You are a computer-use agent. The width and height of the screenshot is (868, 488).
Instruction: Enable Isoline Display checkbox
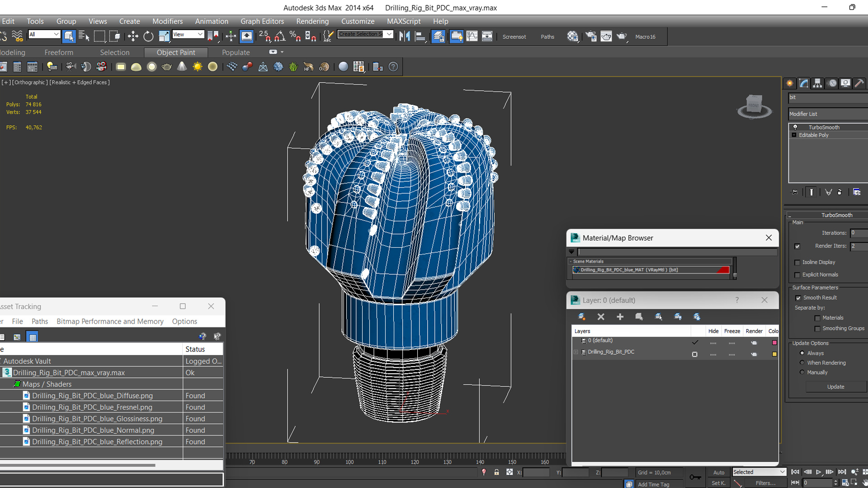[797, 263]
